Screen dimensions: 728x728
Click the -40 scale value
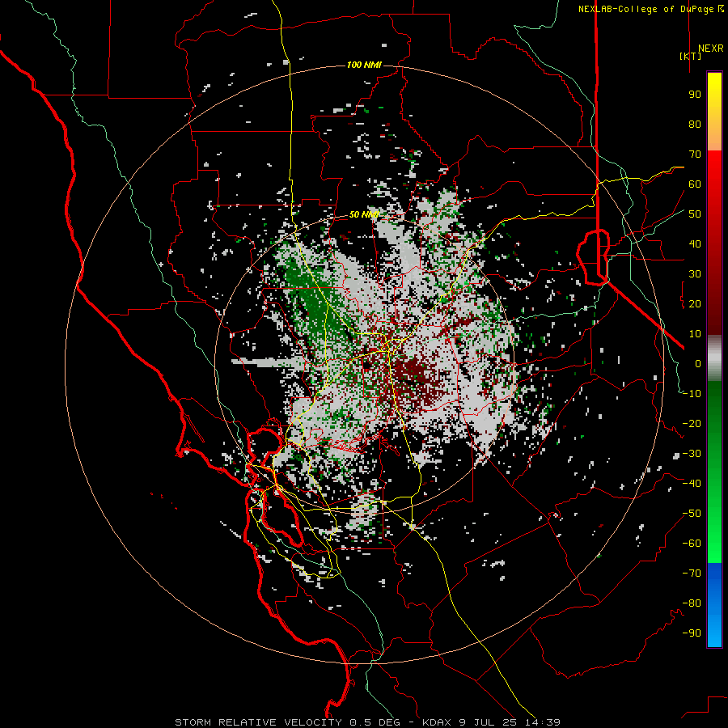692,484
